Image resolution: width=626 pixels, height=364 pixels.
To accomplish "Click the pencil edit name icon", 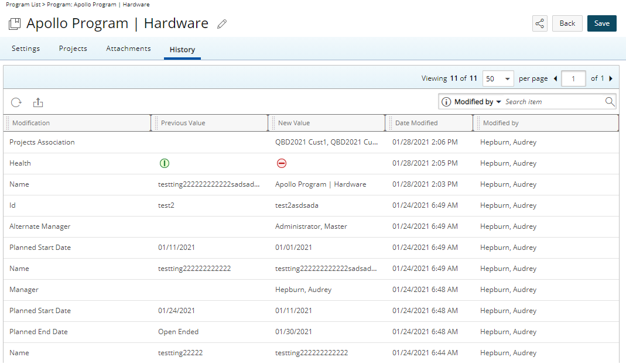I will (x=221, y=24).
